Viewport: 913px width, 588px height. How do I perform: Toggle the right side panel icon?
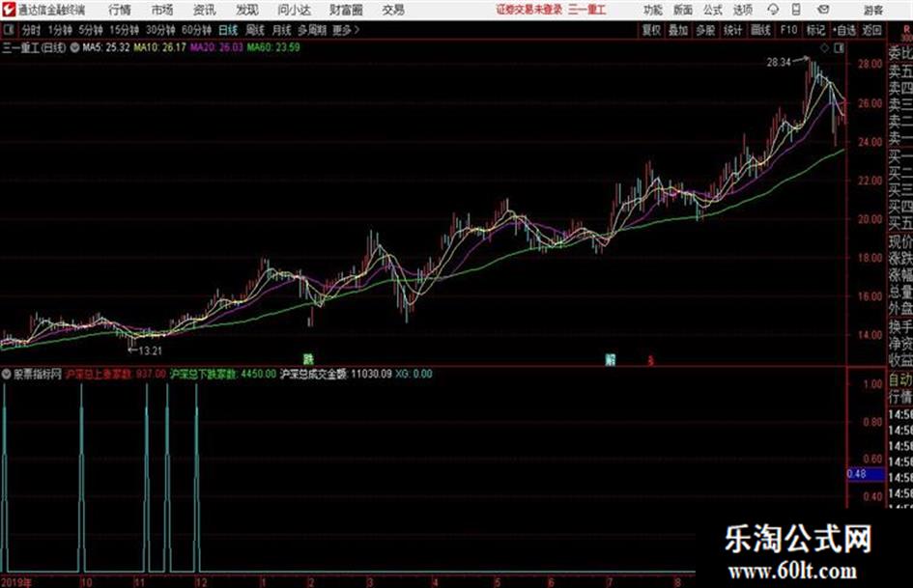(839, 48)
